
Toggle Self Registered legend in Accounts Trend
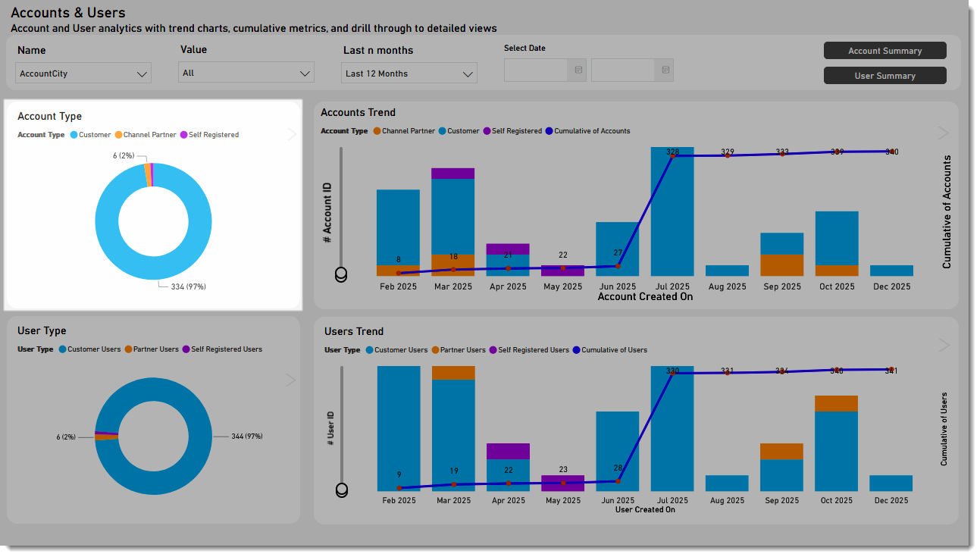point(516,131)
